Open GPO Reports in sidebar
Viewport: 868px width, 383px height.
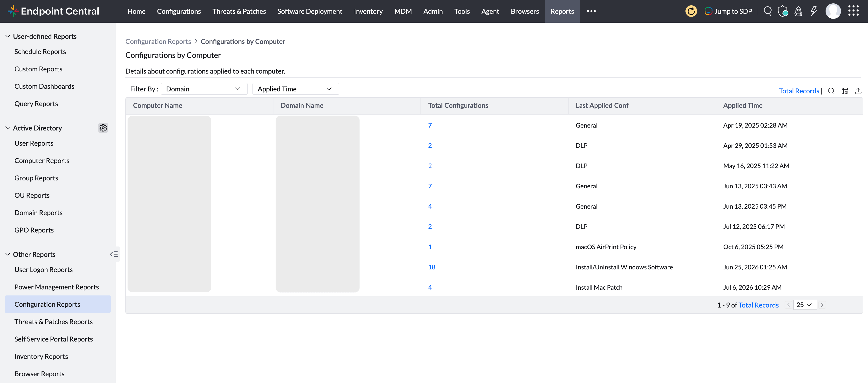pos(34,230)
